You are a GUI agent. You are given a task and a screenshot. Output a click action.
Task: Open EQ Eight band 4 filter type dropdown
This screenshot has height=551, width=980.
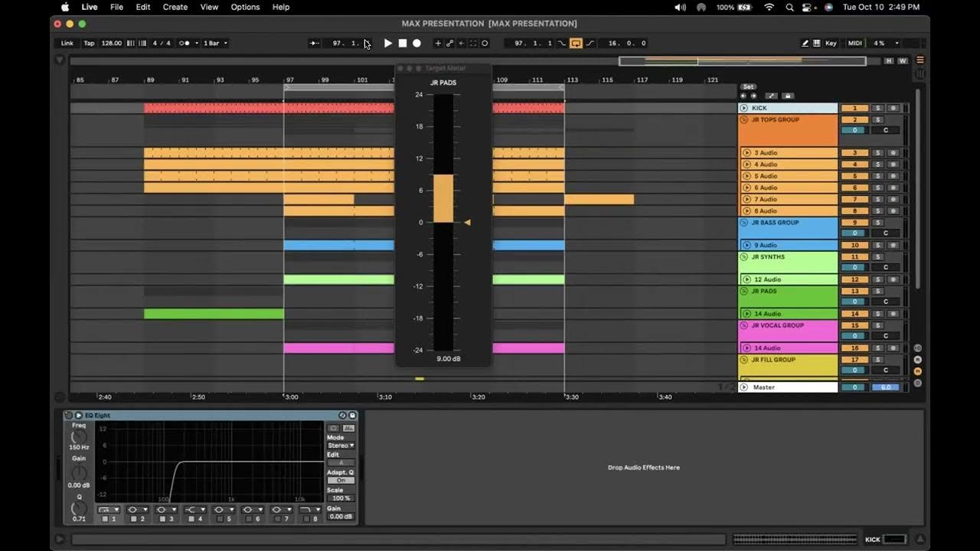point(195,509)
